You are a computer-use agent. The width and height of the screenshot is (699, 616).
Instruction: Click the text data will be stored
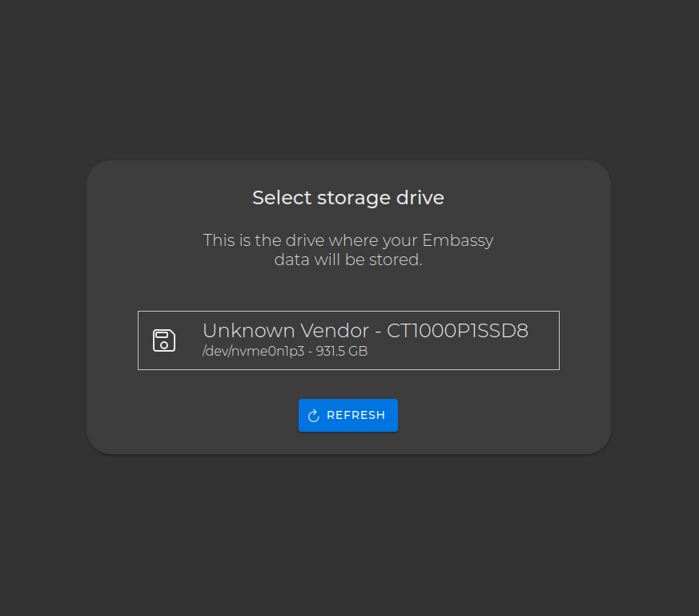tap(348, 260)
